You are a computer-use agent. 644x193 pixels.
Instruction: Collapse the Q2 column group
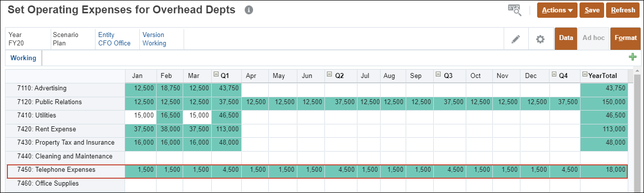[x=329, y=75]
